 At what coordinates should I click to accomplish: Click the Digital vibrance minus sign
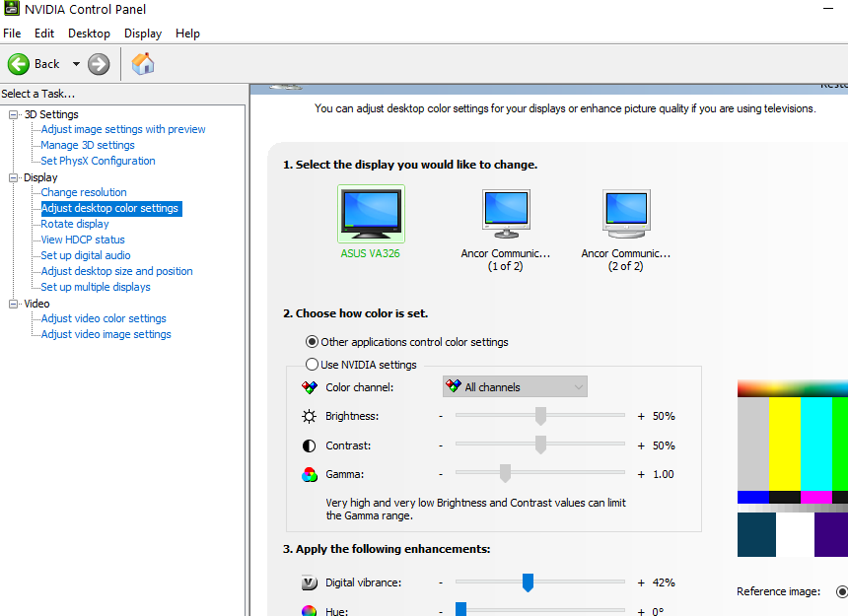coord(441,582)
